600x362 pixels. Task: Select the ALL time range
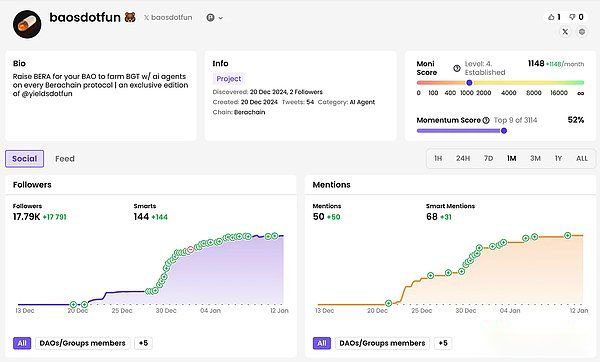(x=582, y=158)
